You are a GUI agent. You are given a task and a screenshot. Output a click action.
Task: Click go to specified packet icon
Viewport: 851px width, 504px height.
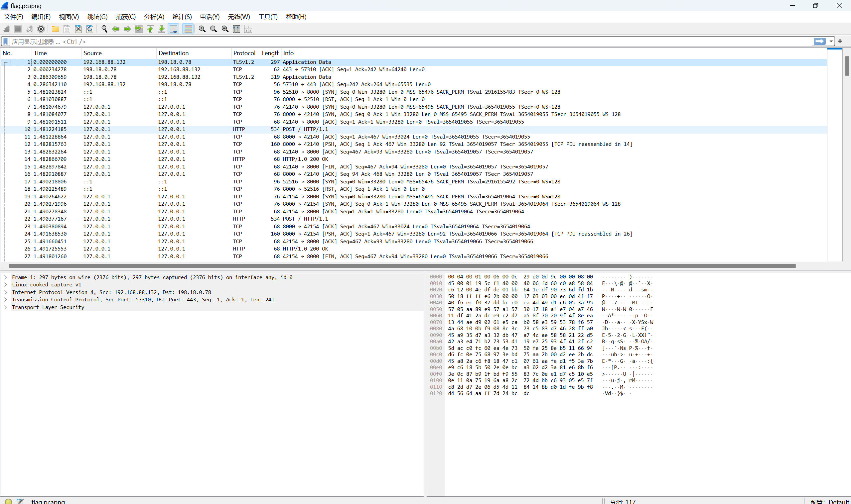click(x=139, y=29)
